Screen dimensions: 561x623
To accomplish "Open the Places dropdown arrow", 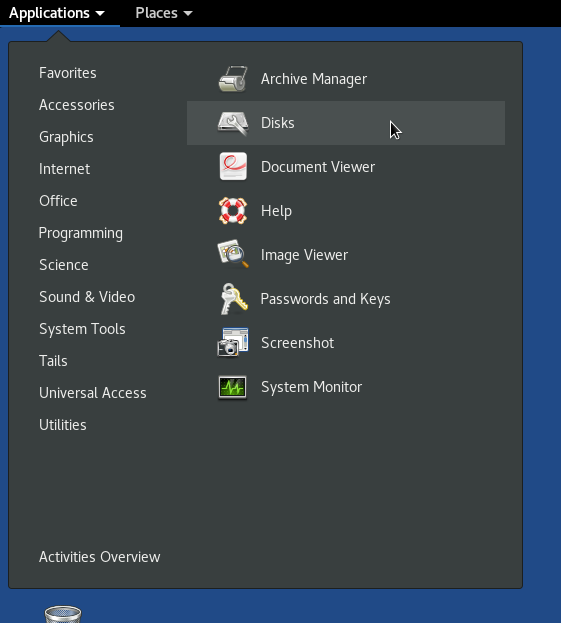I will 188,14.
